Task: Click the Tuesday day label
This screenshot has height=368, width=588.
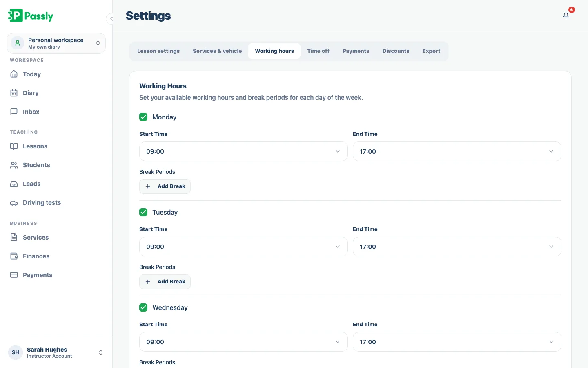Action: point(165,212)
